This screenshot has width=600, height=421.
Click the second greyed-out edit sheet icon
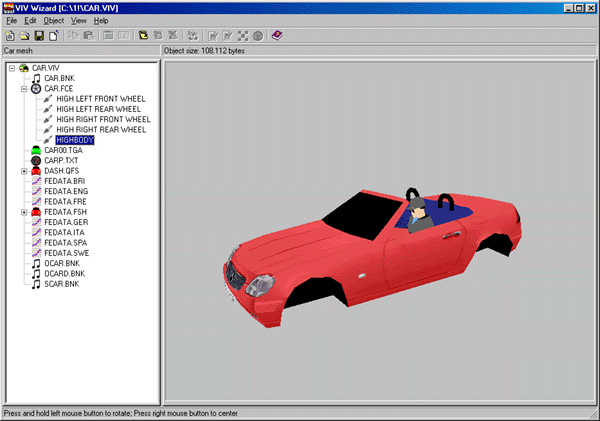228,36
